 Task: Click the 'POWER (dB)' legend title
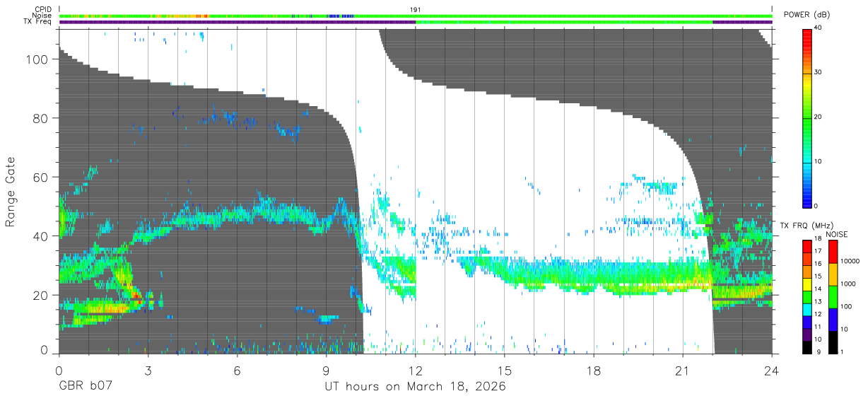[x=807, y=15]
